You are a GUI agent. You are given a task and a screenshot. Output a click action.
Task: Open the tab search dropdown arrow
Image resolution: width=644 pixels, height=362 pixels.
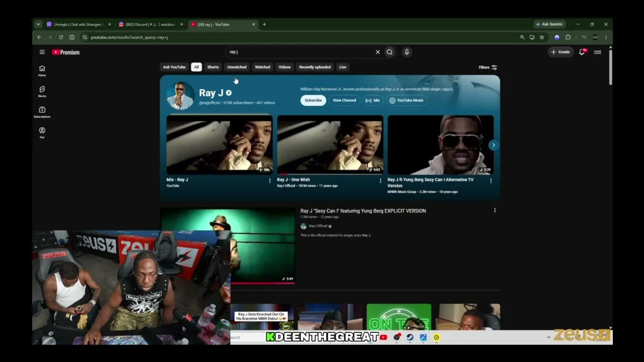point(38,24)
